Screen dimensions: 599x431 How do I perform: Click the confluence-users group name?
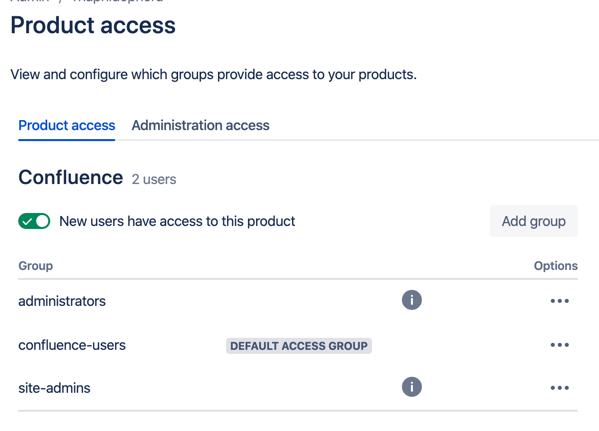(x=72, y=345)
